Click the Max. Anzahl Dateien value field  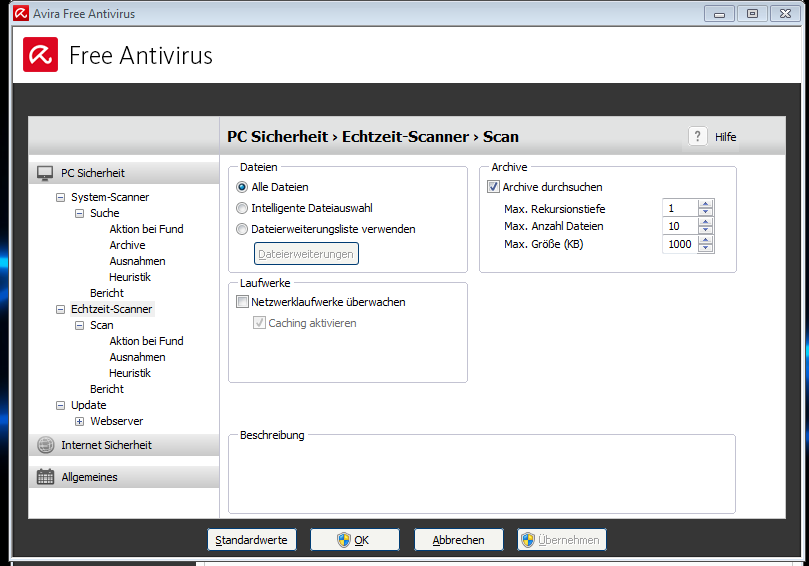[680, 226]
